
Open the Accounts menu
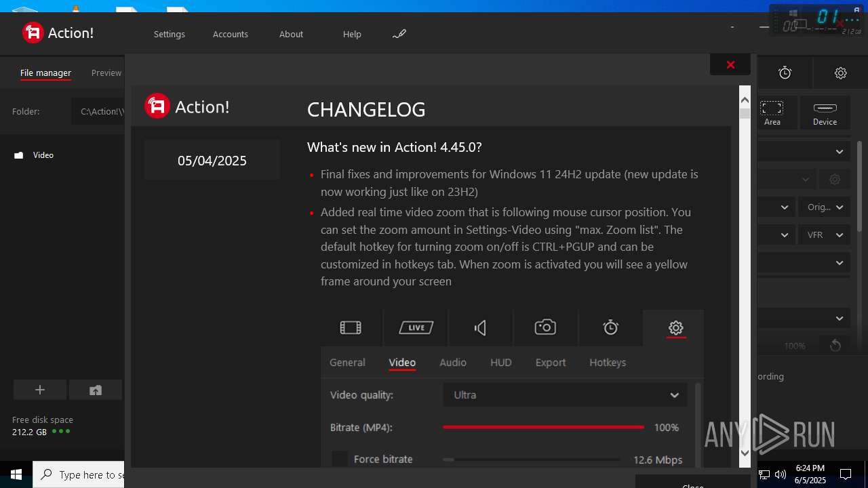tap(231, 34)
